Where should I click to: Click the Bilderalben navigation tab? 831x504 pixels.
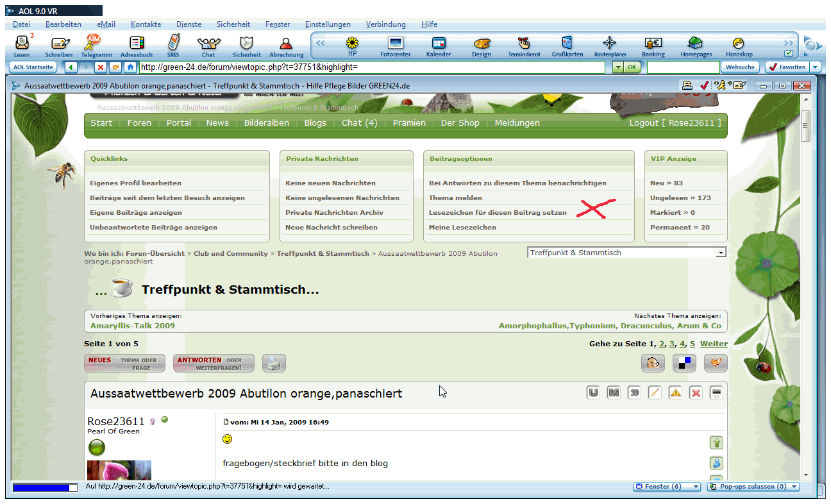click(x=266, y=123)
